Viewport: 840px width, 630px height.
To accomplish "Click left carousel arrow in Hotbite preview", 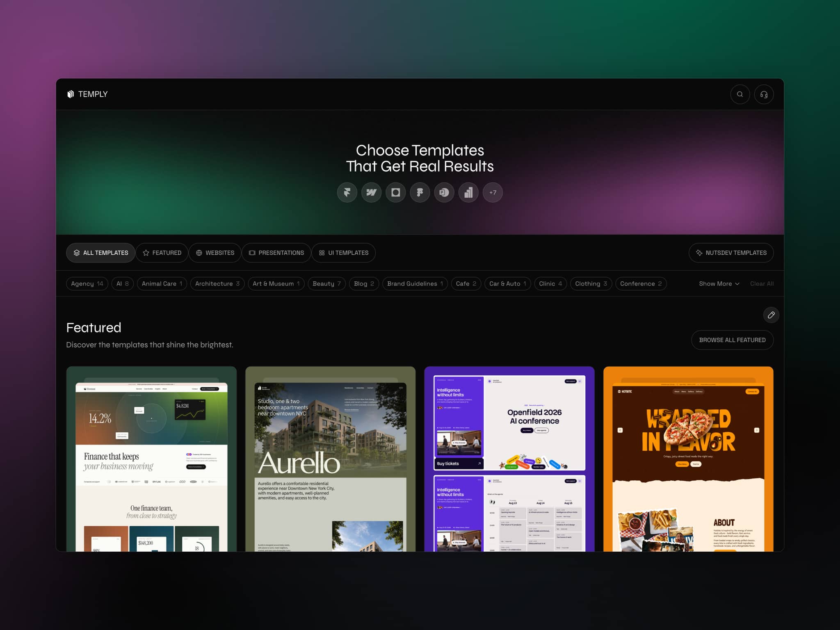I will (620, 430).
